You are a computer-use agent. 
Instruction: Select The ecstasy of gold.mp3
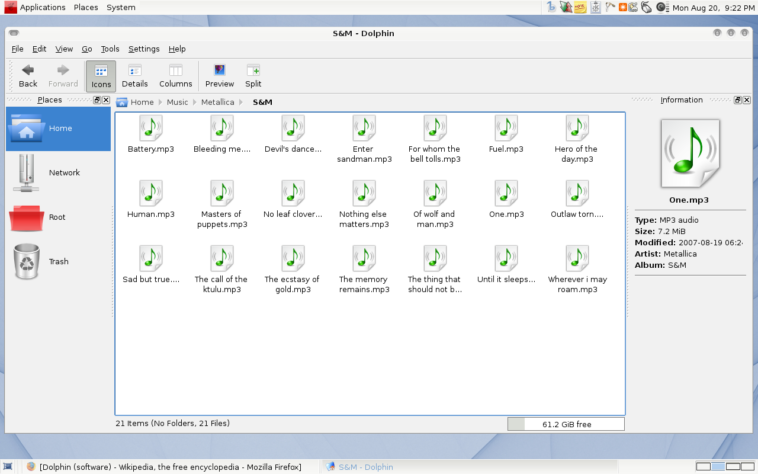click(293, 270)
